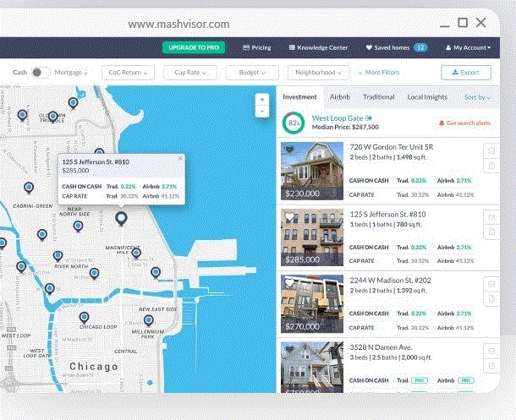Click the saved homes count badge 12
Image resolution: width=516 pixels, height=420 pixels.
coord(420,47)
